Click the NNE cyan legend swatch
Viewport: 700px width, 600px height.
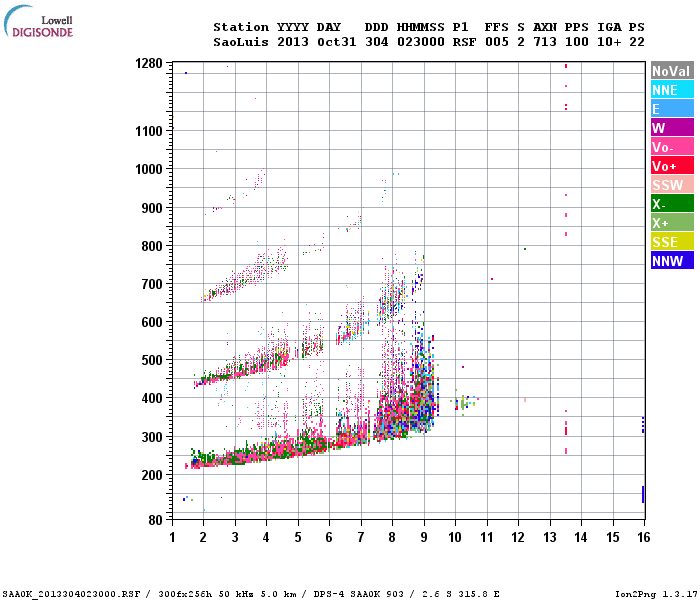click(x=672, y=90)
